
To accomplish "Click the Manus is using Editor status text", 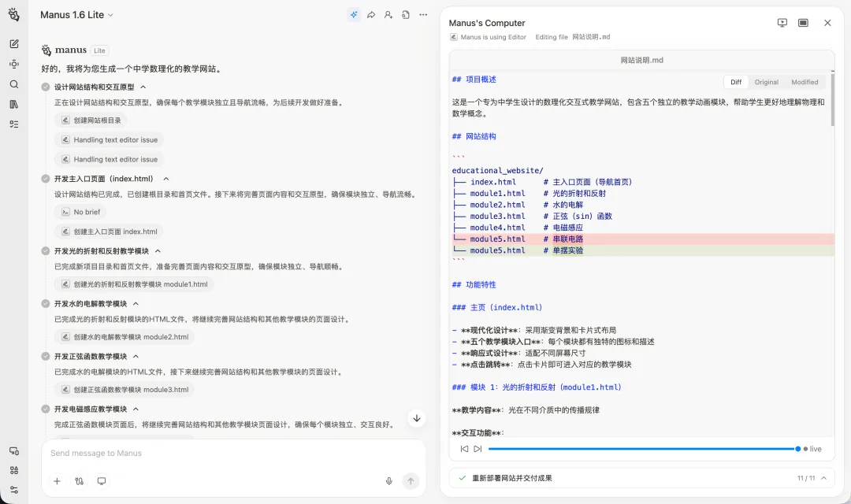I will [493, 37].
